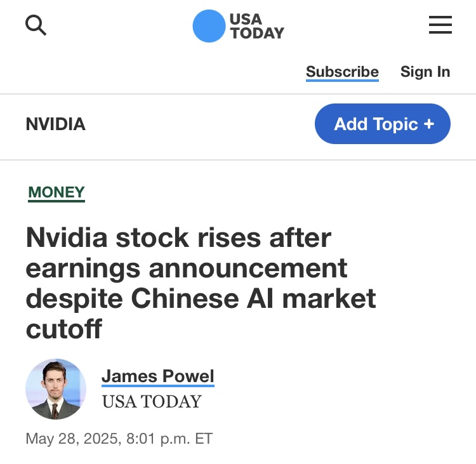Click the "earnings announcement" headline line

pyautogui.click(x=187, y=268)
